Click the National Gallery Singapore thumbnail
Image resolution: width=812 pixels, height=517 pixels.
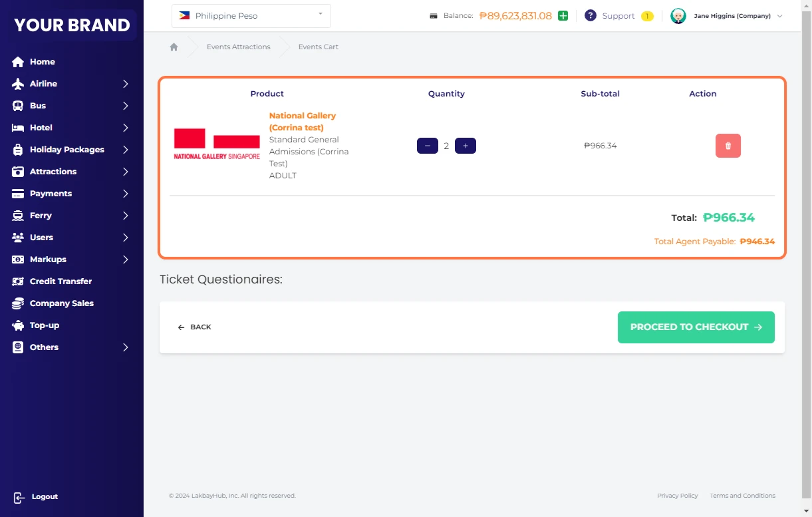click(x=217, y=144)
